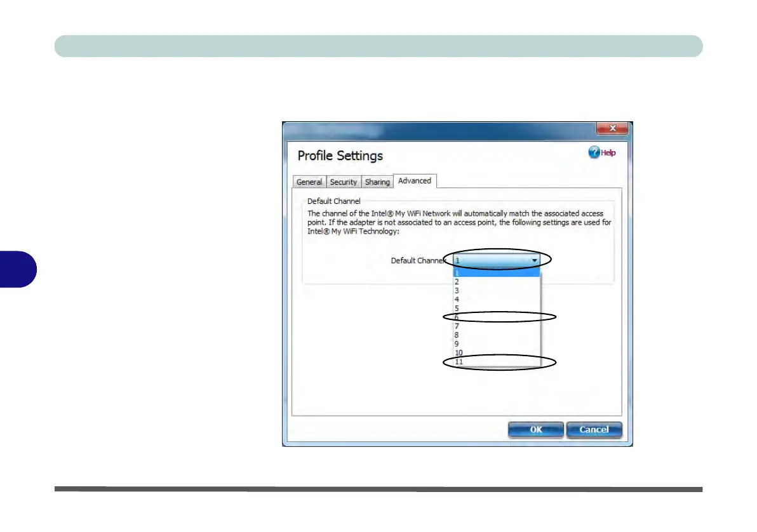Choose channel 9 in the list

496,343
